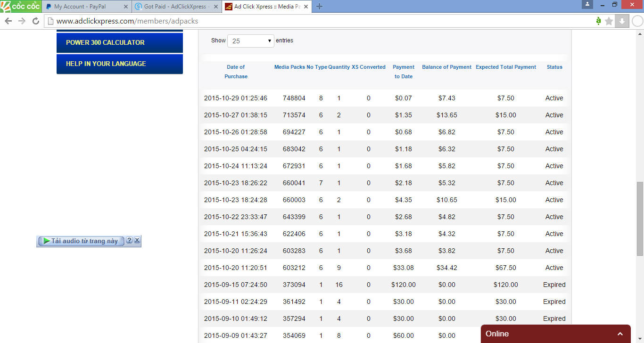
Task: Click the help question mark on audio bar
Action: click(129, 241)
